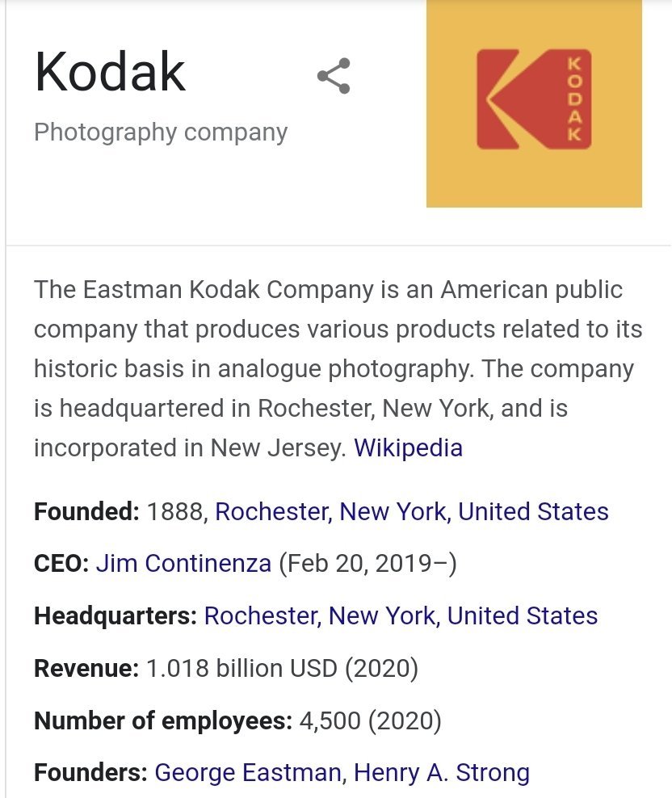Select the Kodak panel title
Viewport: 672px width, 798px height.
click(x=110, y=72)
